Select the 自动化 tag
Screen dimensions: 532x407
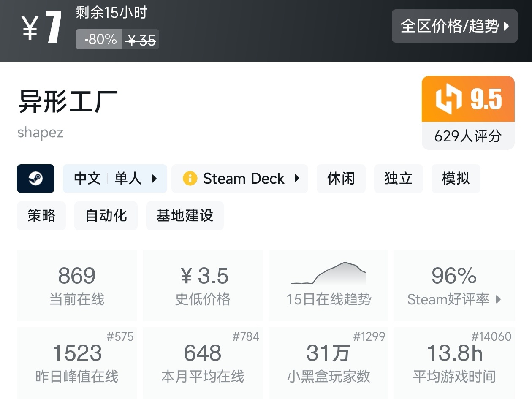tap(106, 216)
